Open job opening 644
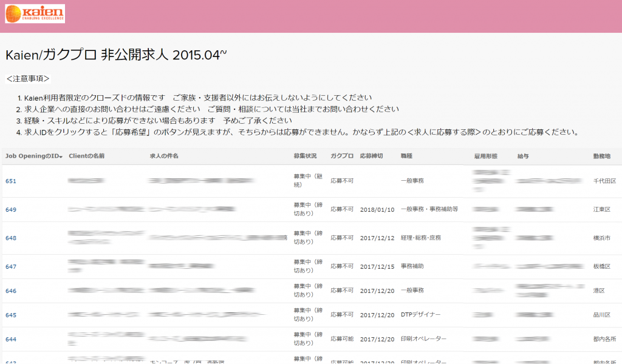 [11, 339]
